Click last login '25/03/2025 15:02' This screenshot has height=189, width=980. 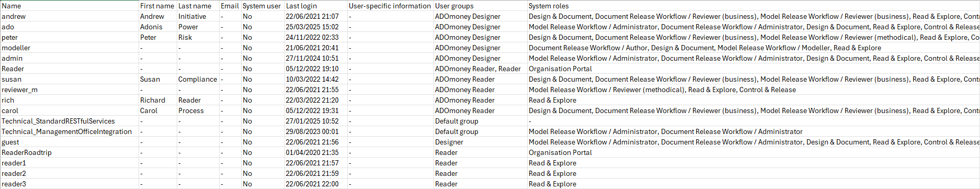click(316, 27)
